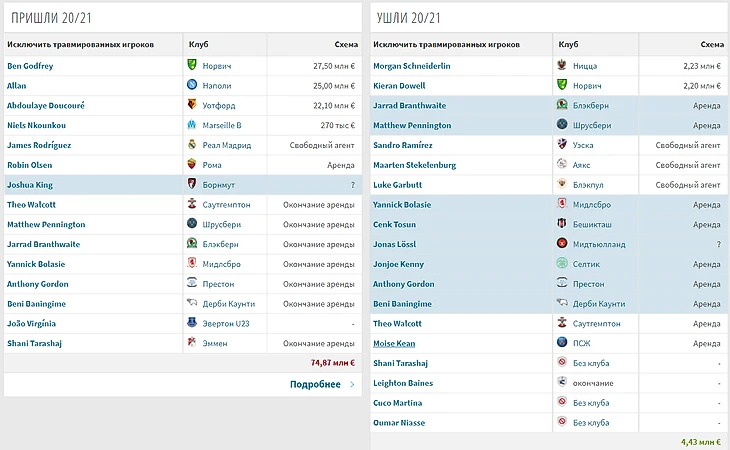Click the no-club icon beside Oumar Niasse
730x450 pixels.
pos(562,423)
